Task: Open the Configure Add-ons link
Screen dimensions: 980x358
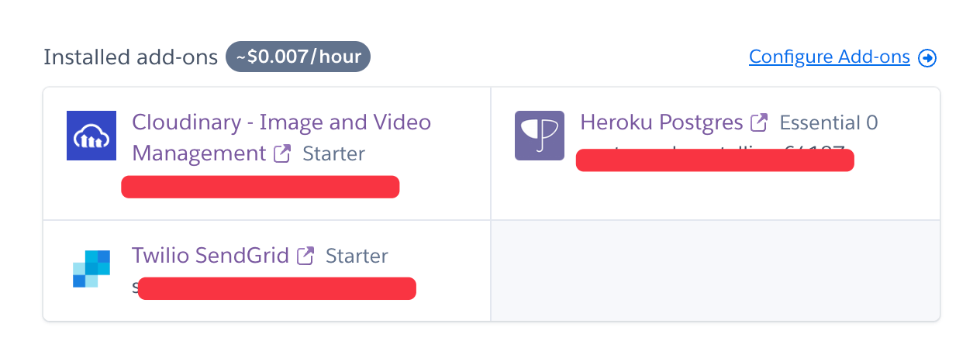Action: 830,57
